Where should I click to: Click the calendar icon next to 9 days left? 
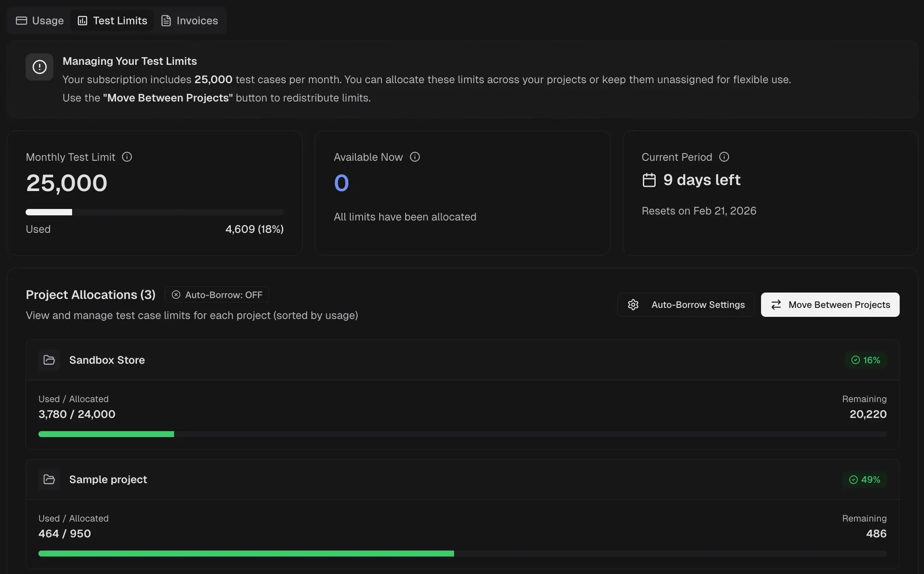point(649,180)
